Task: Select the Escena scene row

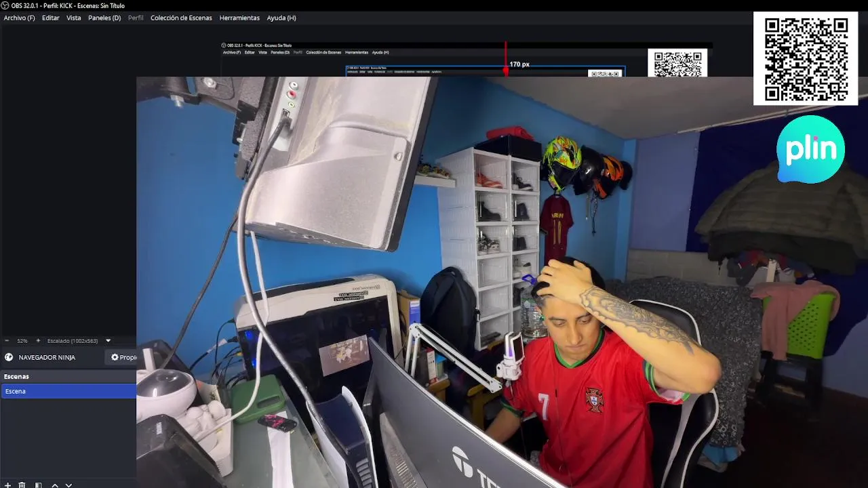Action: [68, 391]
